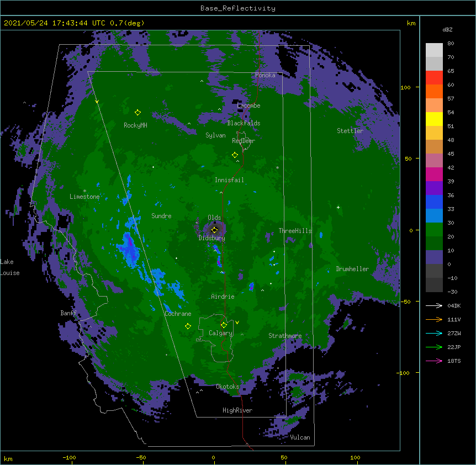
Task: Click the yellow diamond marker above RockyMH
Action: [137, 113]
